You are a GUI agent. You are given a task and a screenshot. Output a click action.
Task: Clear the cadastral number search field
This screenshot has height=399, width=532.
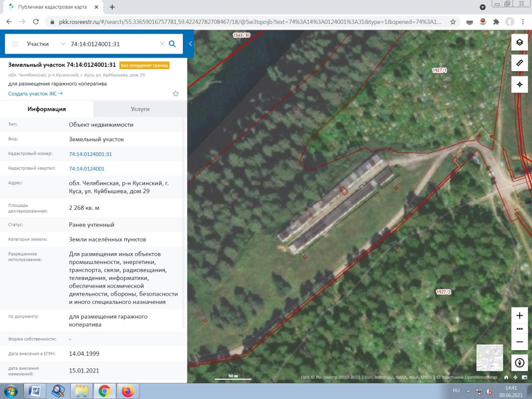tap(162, 44)
